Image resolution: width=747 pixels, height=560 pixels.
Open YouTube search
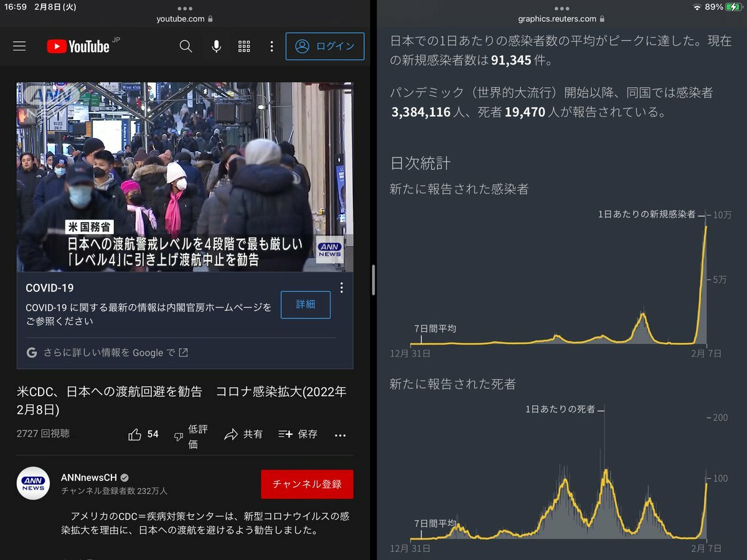[186, 47]
